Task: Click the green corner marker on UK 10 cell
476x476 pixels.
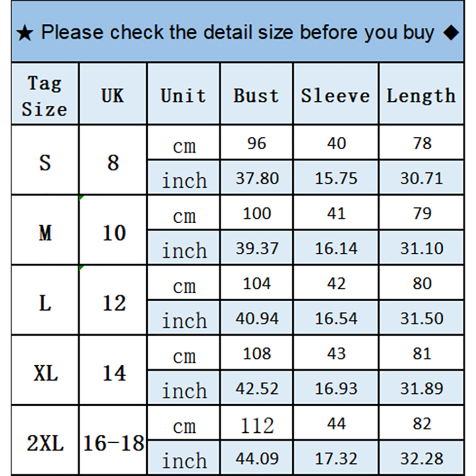Action: click(x=81, y=197)
